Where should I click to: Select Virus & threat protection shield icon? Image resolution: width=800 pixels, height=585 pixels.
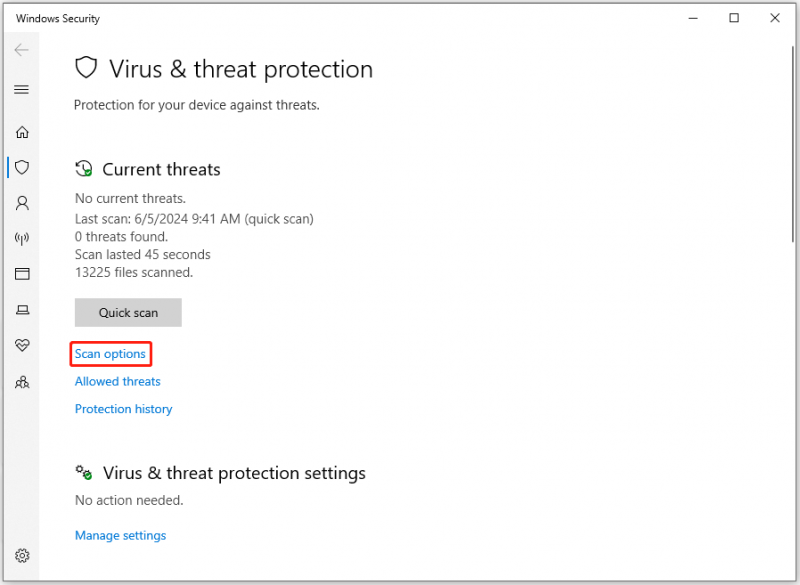tap(22, 167)
